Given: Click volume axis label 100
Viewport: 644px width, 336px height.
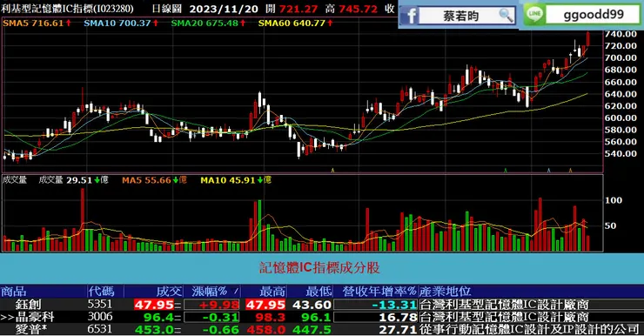Looking at the screenshot, I should pyautogui.click(x=614, y=200).
